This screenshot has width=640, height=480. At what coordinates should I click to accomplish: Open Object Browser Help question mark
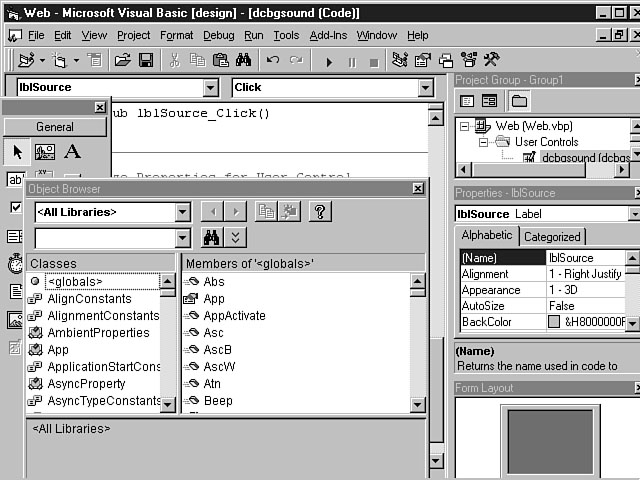click(x=320, y=211)
